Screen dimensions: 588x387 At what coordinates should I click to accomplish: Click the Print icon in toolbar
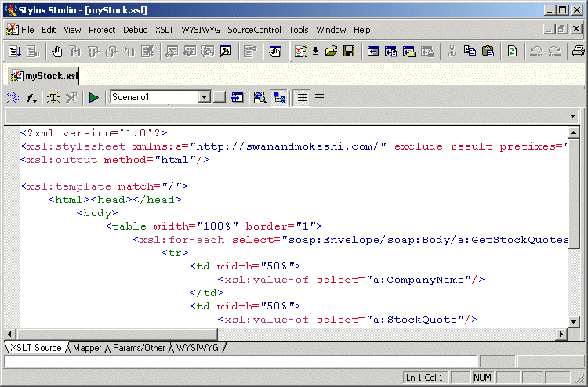point(578,52)
